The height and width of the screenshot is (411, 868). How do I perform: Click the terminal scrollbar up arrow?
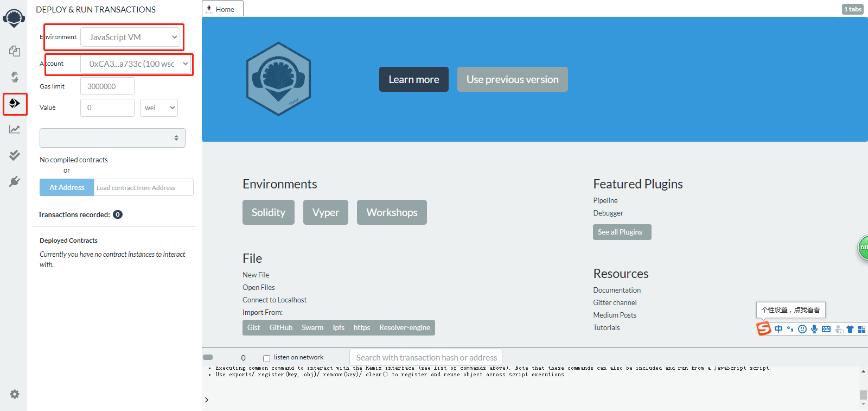[863, 372]
